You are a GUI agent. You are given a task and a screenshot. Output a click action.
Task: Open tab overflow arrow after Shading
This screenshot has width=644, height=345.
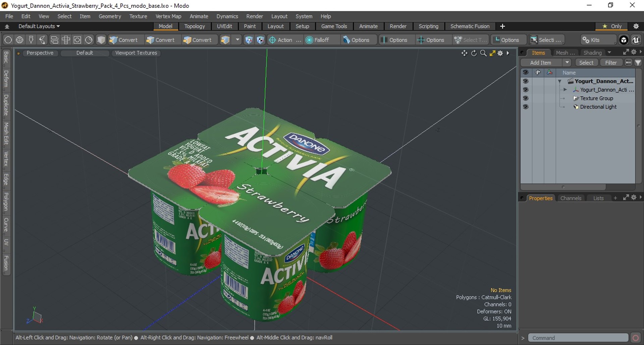pyautogui.click(x=609, y=52)
